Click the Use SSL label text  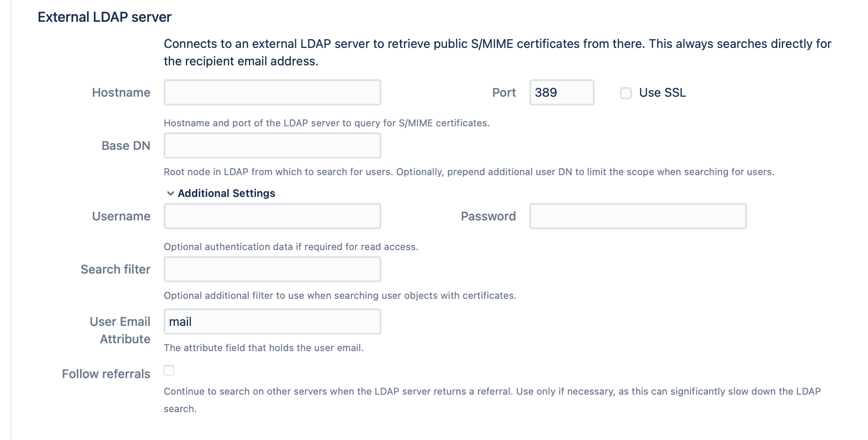(662, 93)
